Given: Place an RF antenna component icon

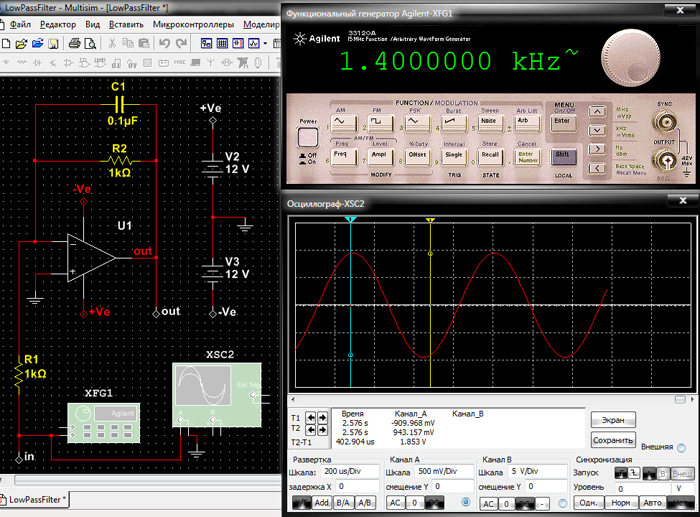Looking at the screenshot, I should click(211, 63).
